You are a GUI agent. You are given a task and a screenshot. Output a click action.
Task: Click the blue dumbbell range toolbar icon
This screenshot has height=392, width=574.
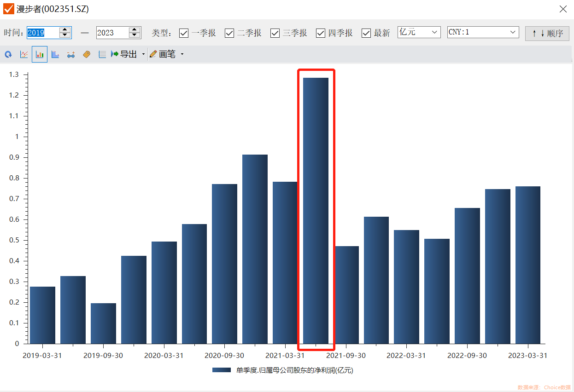71,54
